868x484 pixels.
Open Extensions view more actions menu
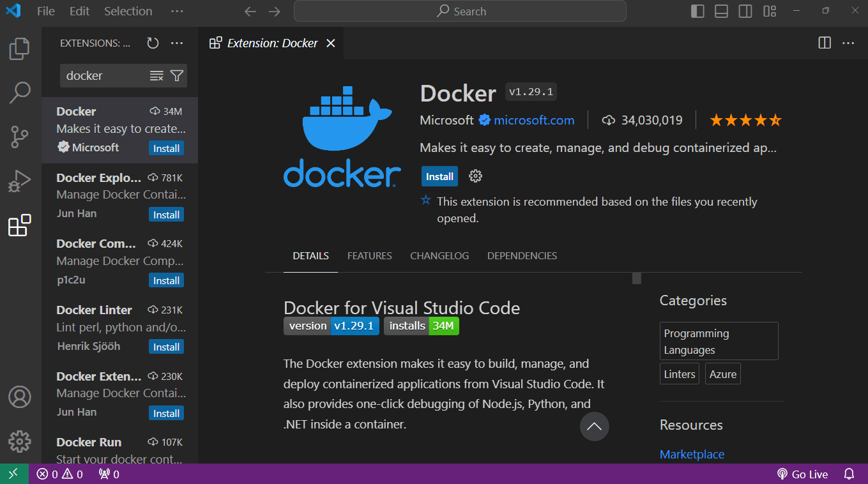coord(177,43)
